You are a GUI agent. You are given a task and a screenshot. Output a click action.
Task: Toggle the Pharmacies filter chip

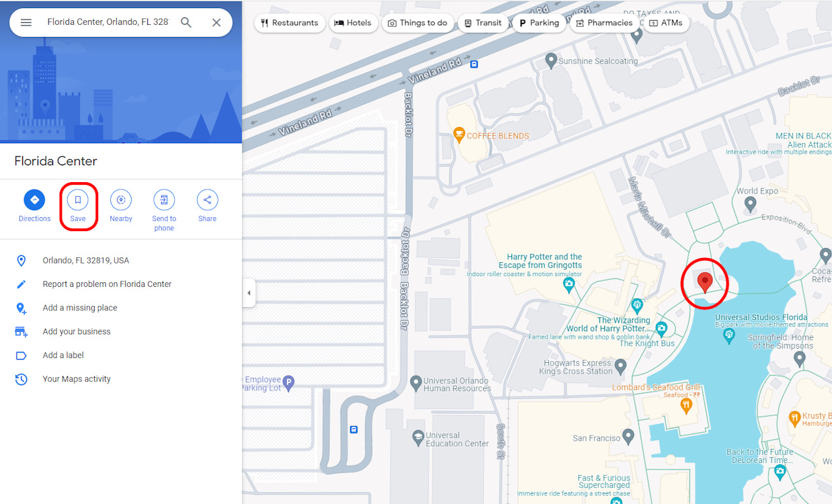pyautogui.click(x=604, y=23)
